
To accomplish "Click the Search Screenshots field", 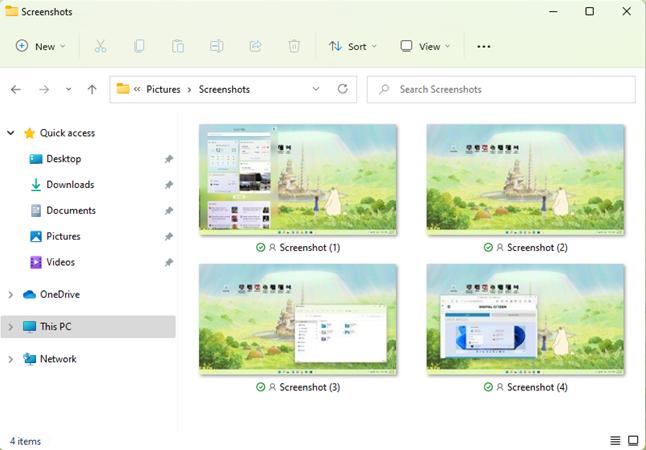I will click(x=501, y=89).
